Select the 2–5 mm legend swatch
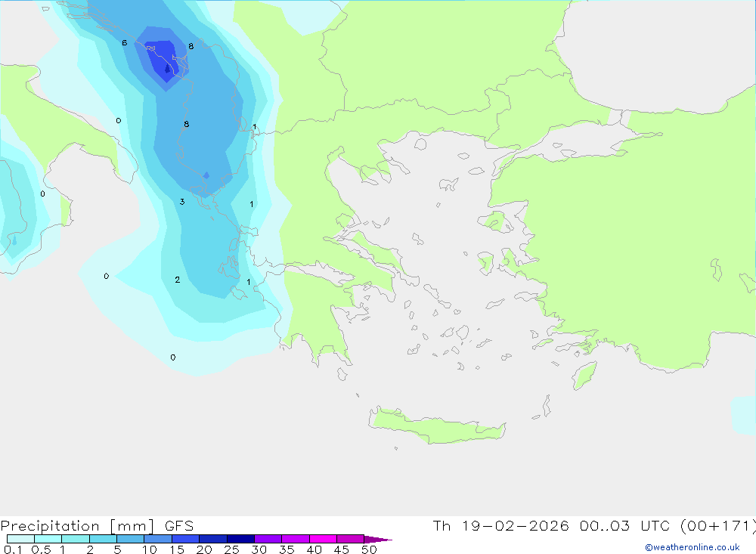The height and width of the screenshot is (554, 756). click(103, 539)
